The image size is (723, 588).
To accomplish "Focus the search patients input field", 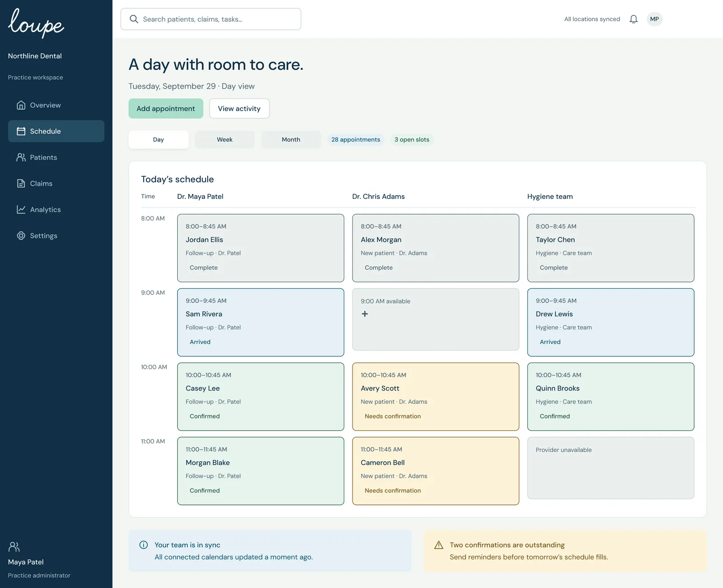I will click(x=211, y=19).
